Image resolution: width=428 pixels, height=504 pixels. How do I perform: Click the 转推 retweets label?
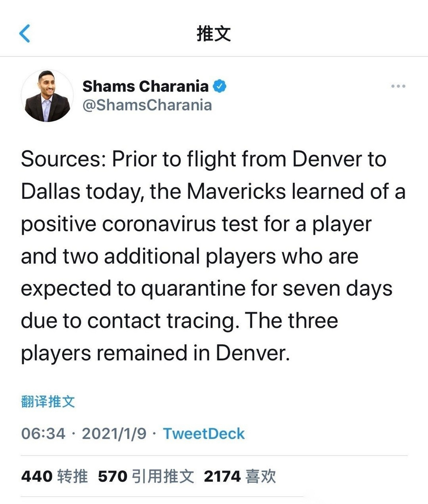tap(73, 476)
